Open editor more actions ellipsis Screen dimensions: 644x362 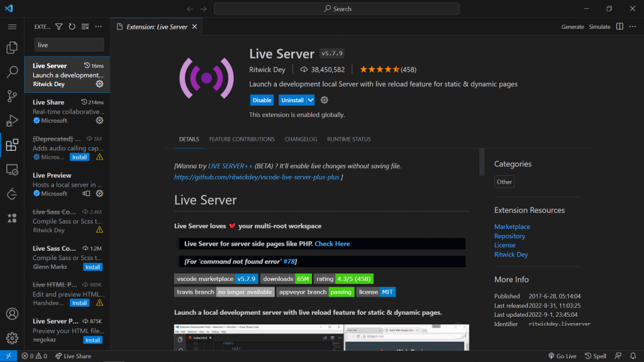(x=633, y=26)
